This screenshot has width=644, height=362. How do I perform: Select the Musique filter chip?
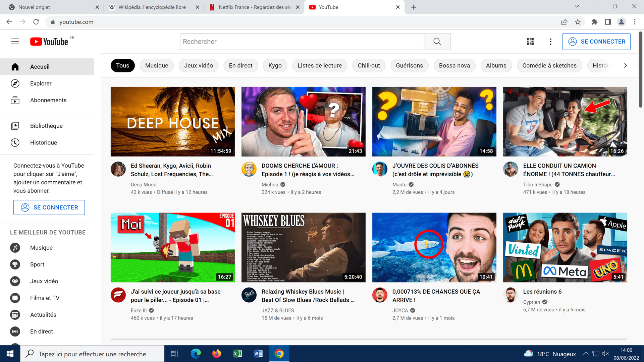(x=157, y=66)
